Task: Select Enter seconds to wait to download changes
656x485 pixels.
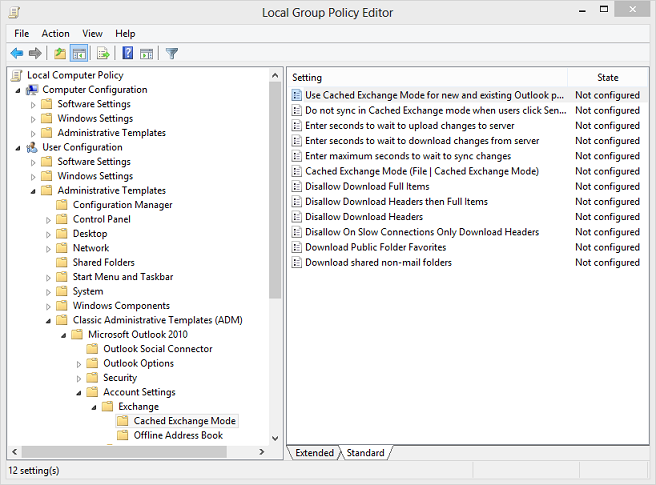Action: click(x=422, y=141)
